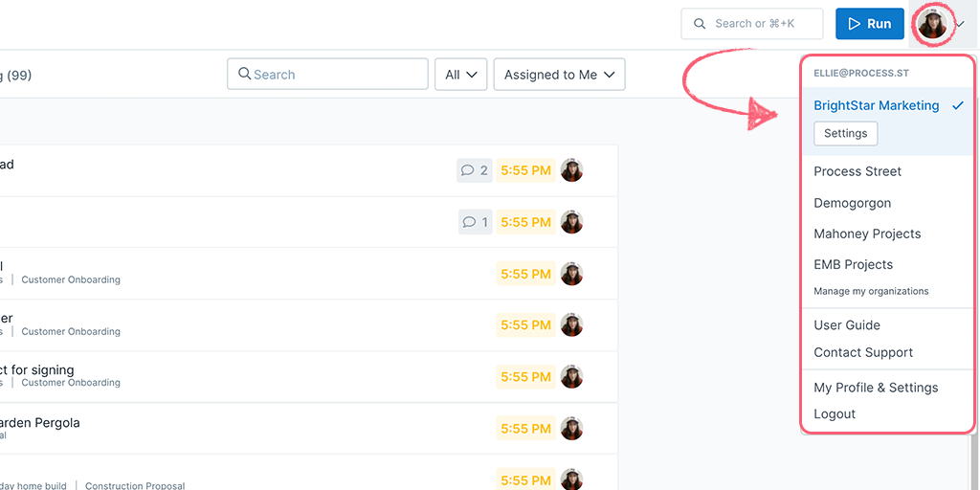Click Logout in the account menu
980x490 pixels.
pyautogui.click(x=835, y=413)
